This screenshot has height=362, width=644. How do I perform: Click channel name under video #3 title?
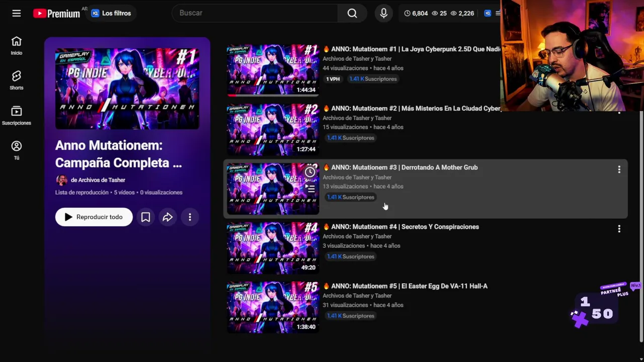tap(357, 177)
